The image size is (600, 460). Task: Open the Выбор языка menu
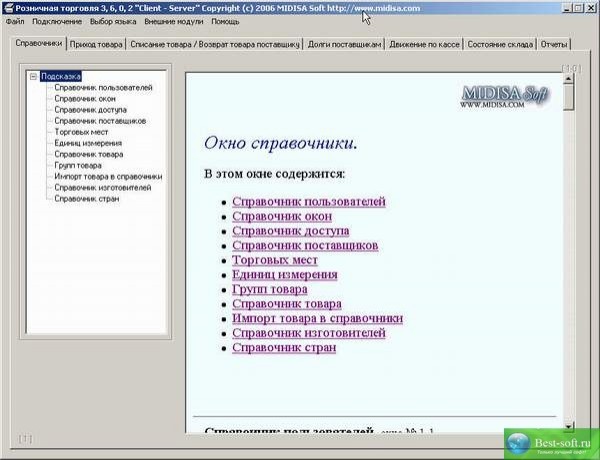(x=113, y=21)
